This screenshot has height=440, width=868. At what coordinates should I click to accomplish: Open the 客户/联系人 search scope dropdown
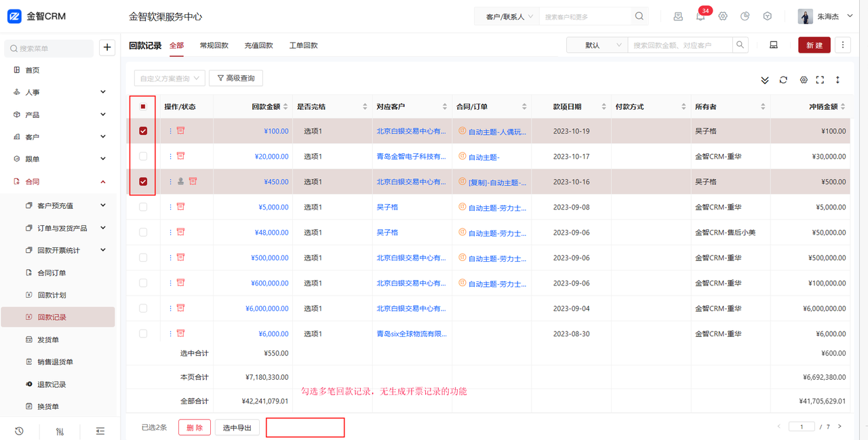pyautogui.click(x=507, y=16)
